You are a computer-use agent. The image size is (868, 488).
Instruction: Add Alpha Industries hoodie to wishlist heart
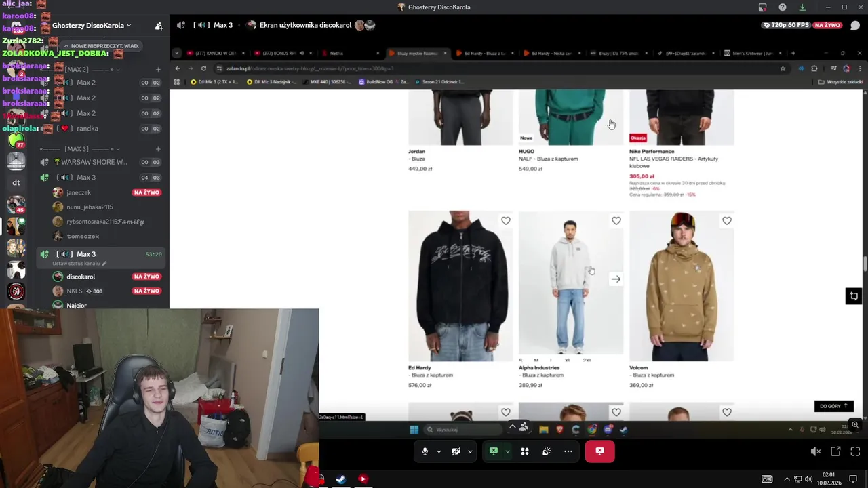tap(616, 221)
